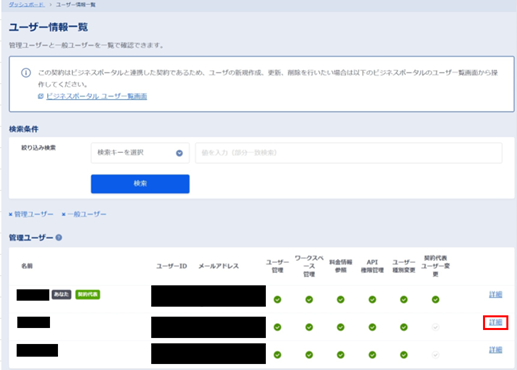Click third row's API権限管理 green check
517x370 pixels.
(x=372, y=355)
